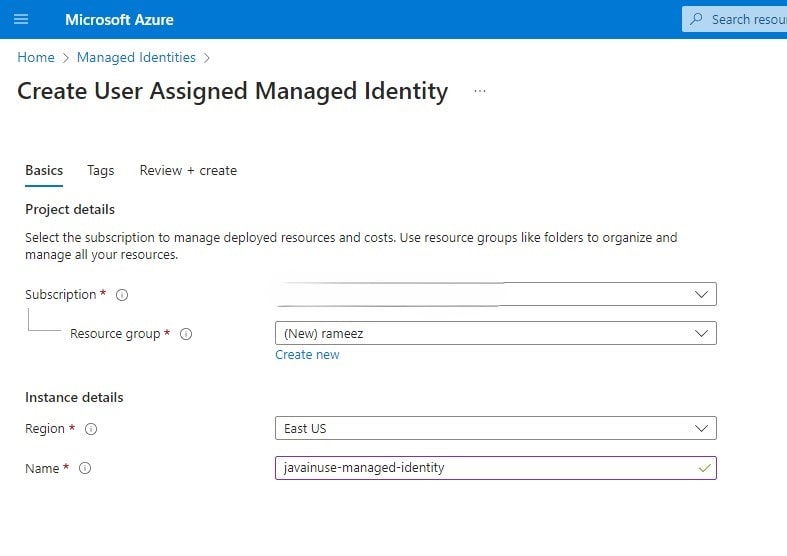Image resolution: width=787 pixels, height=556 pixels.
Task: Show Name info icon
Action: pyautogui.click(x=85, y=468)
